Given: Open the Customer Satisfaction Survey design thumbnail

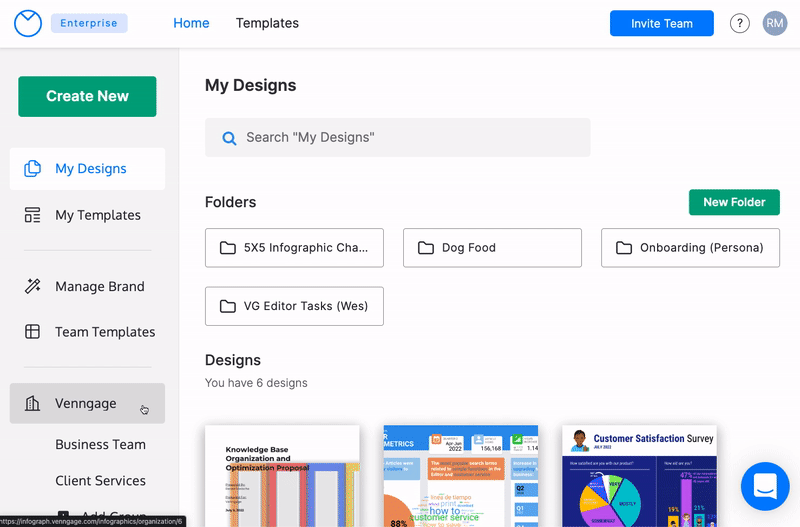Looking at the screenshot, I should point(639,476).
